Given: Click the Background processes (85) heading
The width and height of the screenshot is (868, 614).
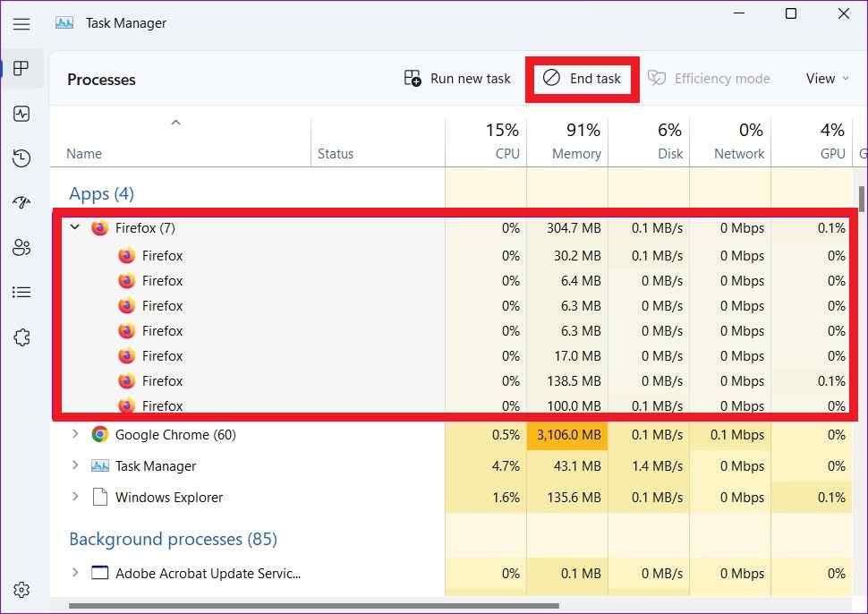Looking at the screenshot, I should coord(173,539).
